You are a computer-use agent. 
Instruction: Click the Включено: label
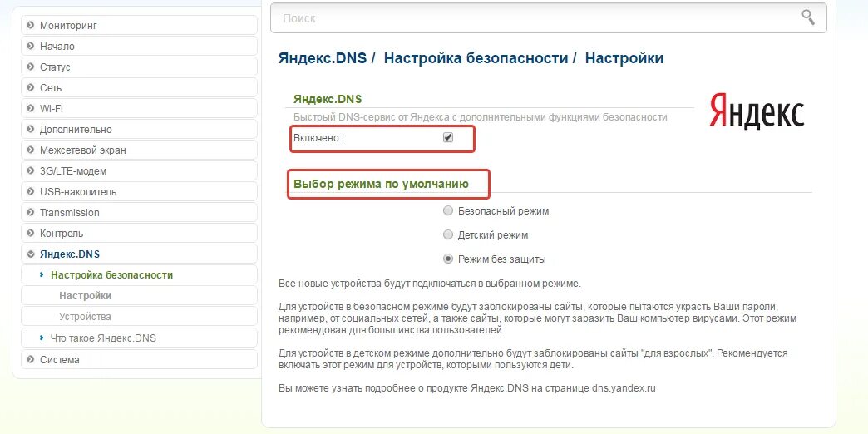pyautogui.click(x=318, y=138)
